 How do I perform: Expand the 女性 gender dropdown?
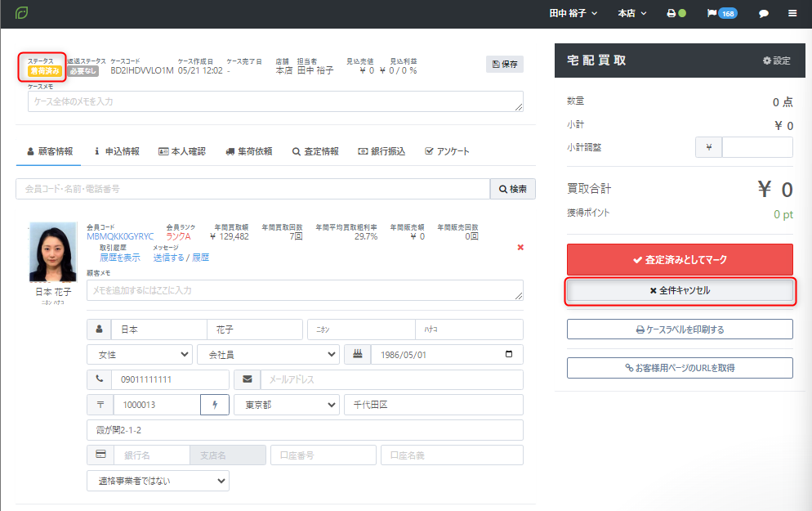point(140,355)
